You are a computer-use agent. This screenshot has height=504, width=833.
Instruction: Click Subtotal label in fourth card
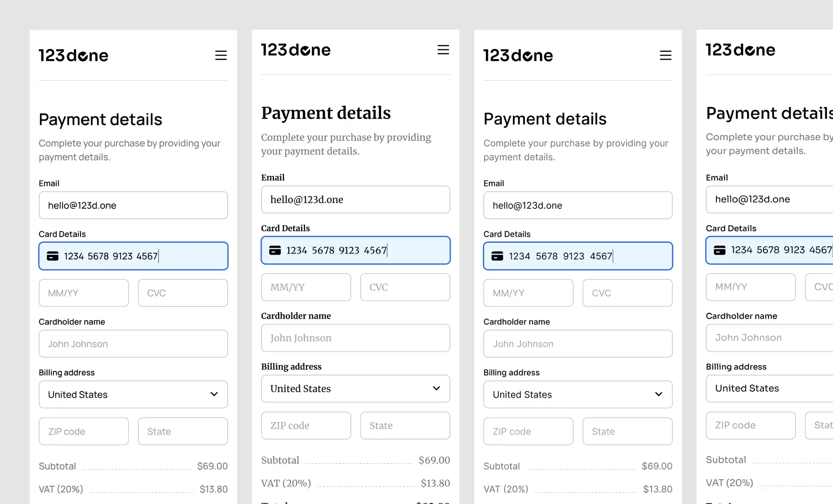tap(726, 460)
